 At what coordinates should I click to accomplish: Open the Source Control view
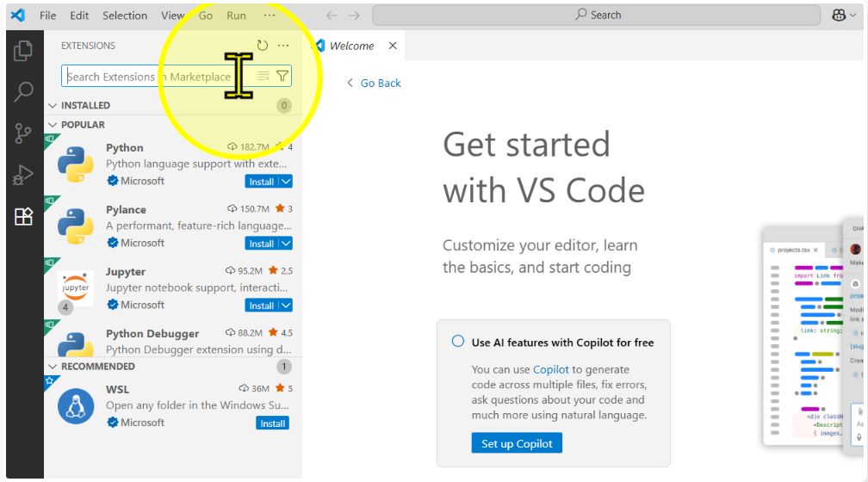[23, 133]
